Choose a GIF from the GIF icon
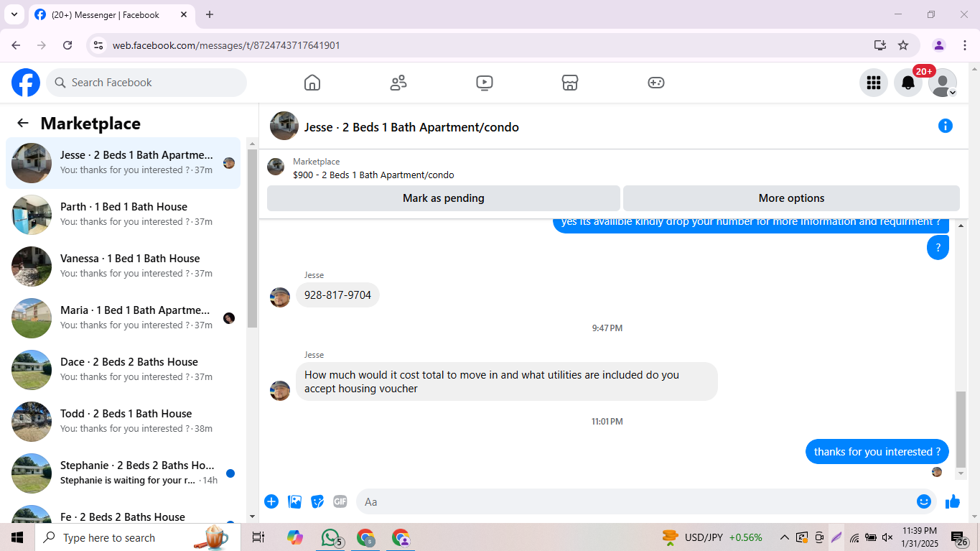 click(x=340, y=501)
